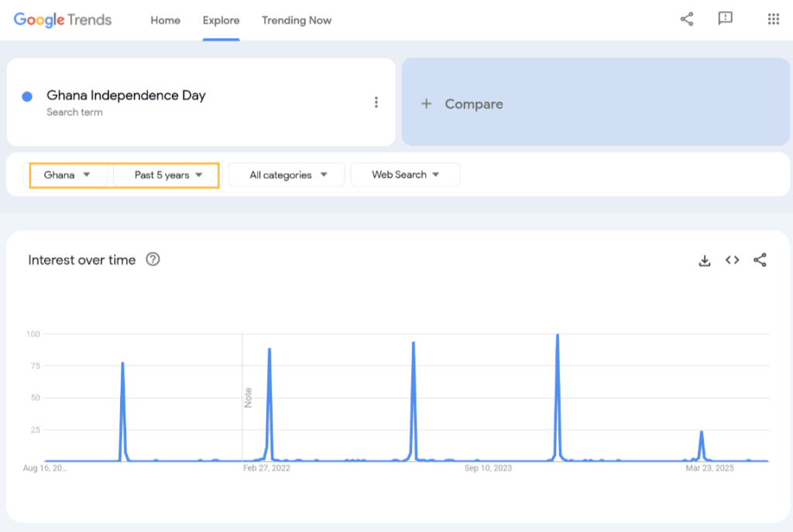
Task: Click the Sep 10, 2023 axis label
Action: pyautogui.click(x=488, y=469)
